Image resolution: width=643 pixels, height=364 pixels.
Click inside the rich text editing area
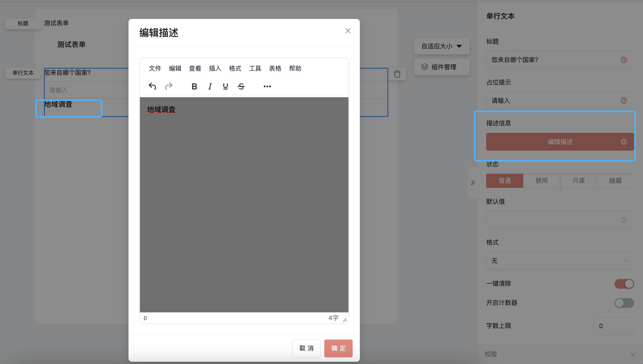point(244,205)
